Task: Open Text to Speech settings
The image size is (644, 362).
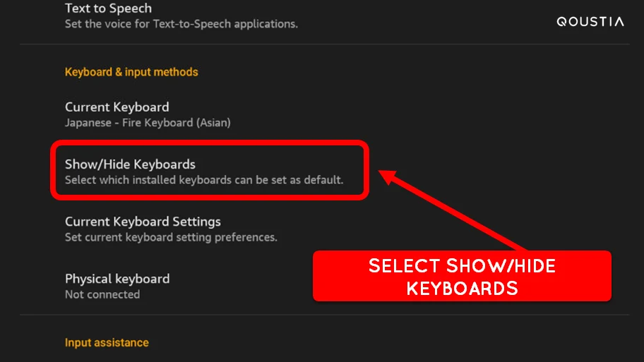Action: (324, 16)
